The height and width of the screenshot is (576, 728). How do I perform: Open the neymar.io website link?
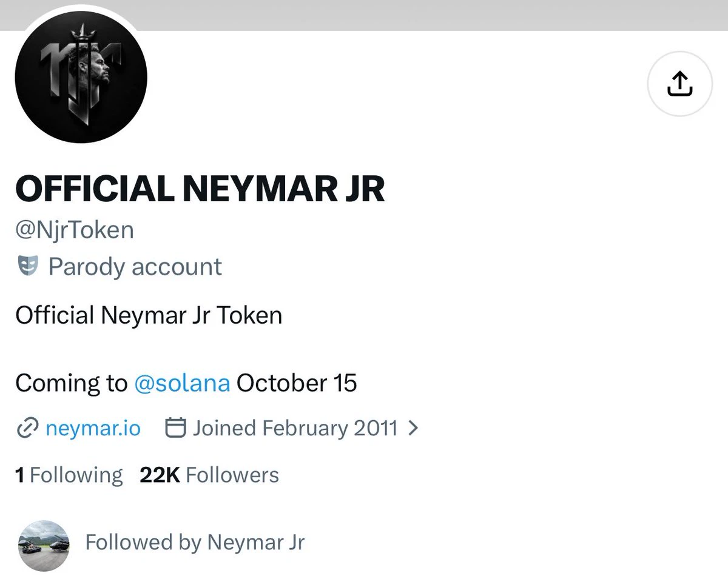[93, 429]
